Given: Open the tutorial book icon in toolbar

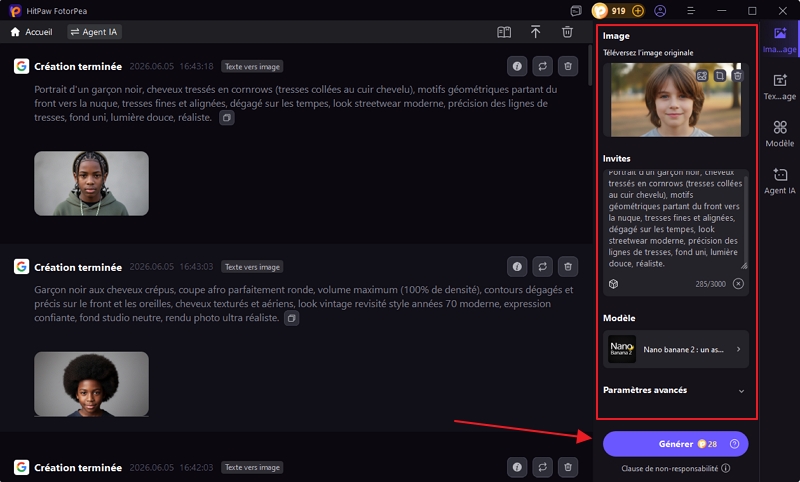Looking at the screenshot, I should [x=504, y=32].
